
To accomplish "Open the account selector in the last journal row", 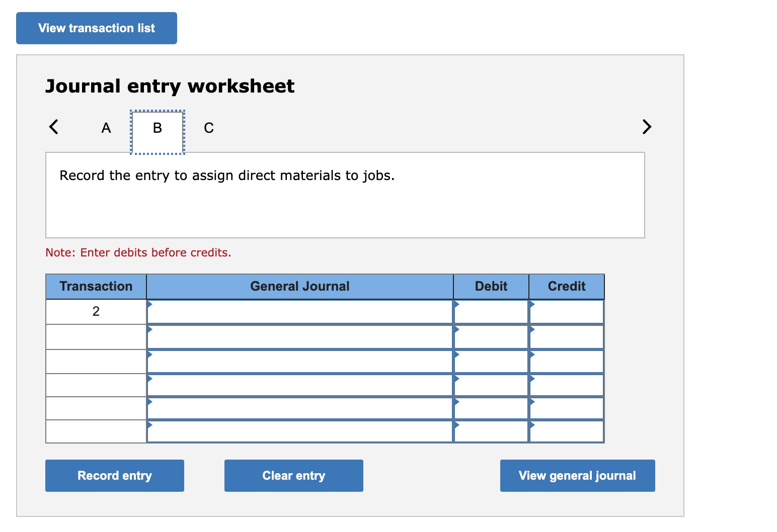I will coord(150,426).
